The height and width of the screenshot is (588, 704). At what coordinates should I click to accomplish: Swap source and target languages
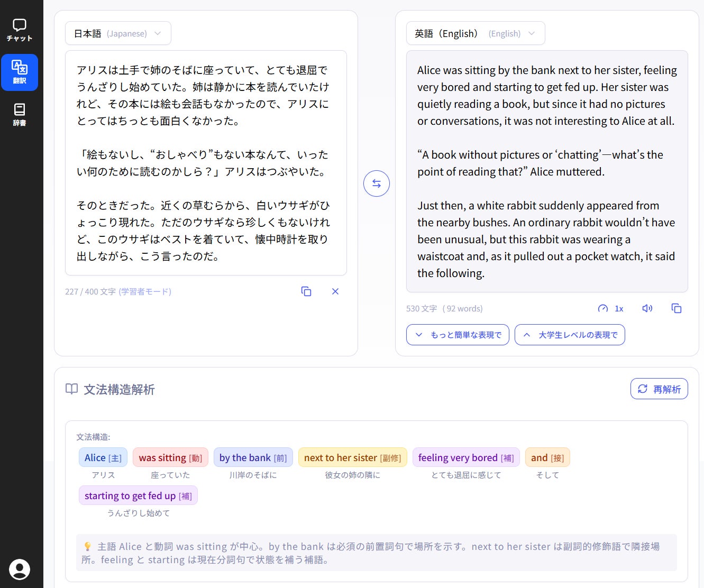[x=377, y=183]
